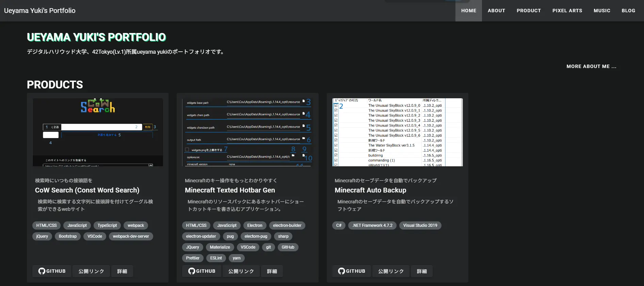
Task: Click GitHub icon on Minecraft Auto Backup card
Action: click(341, 271)
